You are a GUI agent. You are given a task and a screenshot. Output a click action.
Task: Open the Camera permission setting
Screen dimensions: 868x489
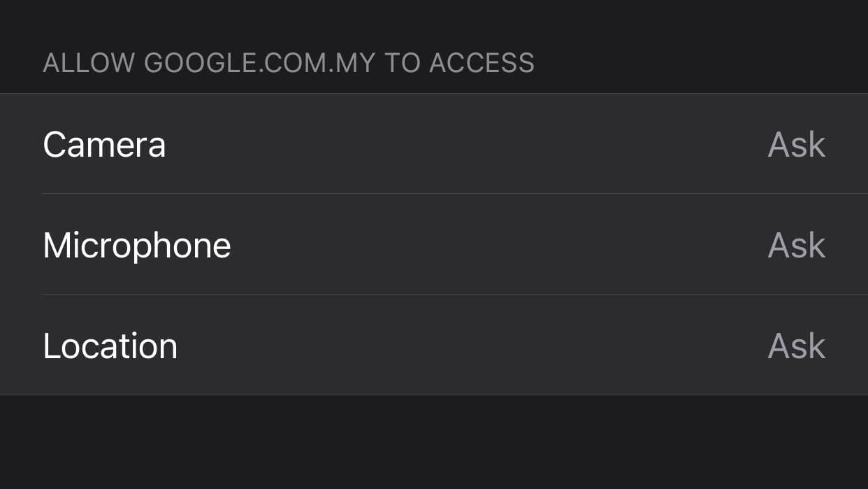(433, 144)
